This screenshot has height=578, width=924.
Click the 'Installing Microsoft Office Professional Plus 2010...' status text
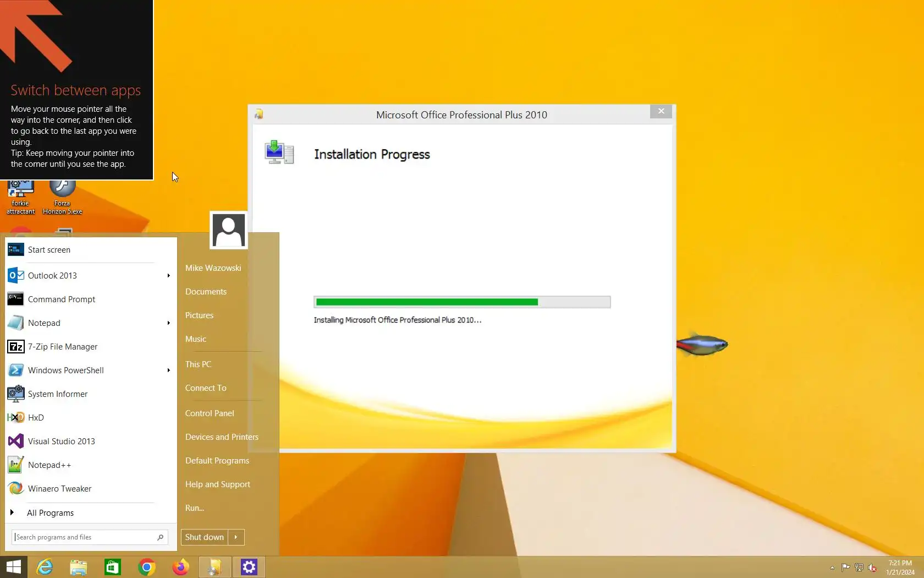[398, 320]
